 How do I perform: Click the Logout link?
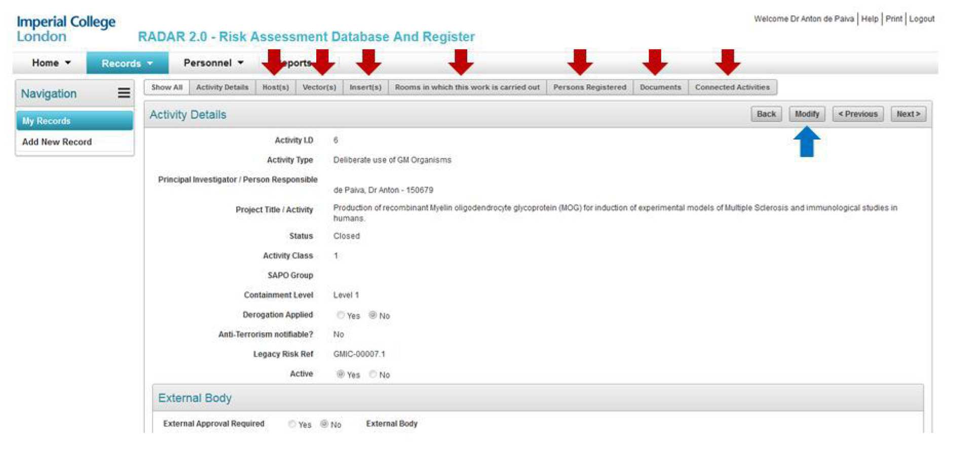click(x=921, y=19)
